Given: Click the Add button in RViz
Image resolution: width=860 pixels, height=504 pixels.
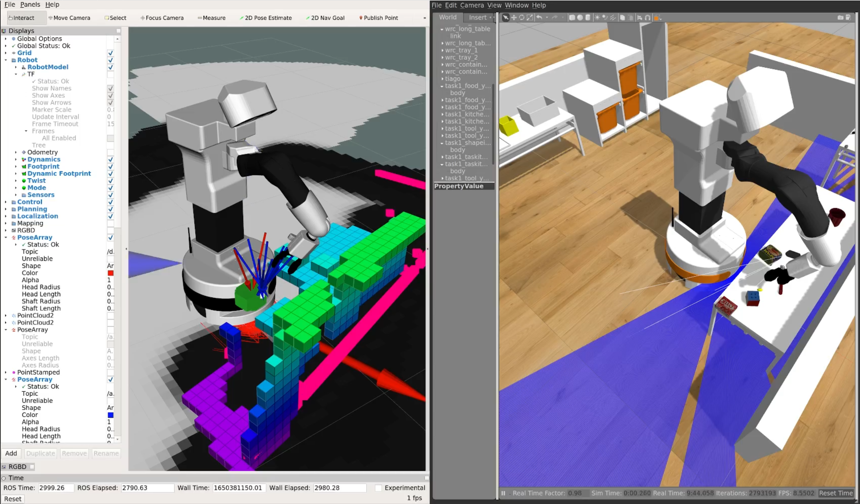Looking at the screenshot, I should coord(11,453).
